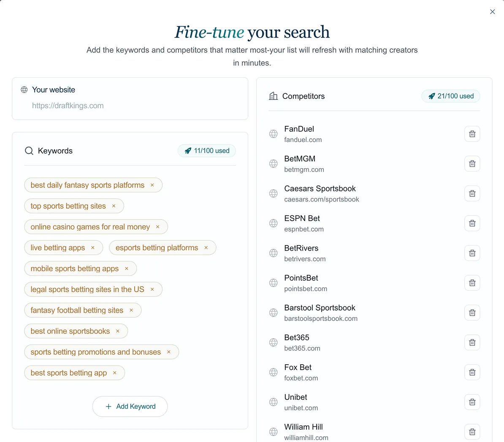Remove Fox Bet using trash icon
This screenshot has height=442, width=504.
pyautogui.click(x=472, y=372)
